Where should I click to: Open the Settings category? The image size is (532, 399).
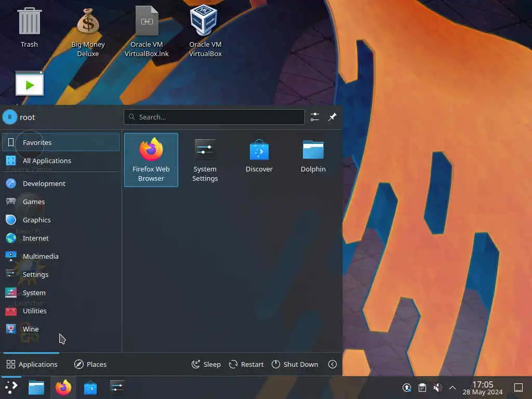point(61,274)
